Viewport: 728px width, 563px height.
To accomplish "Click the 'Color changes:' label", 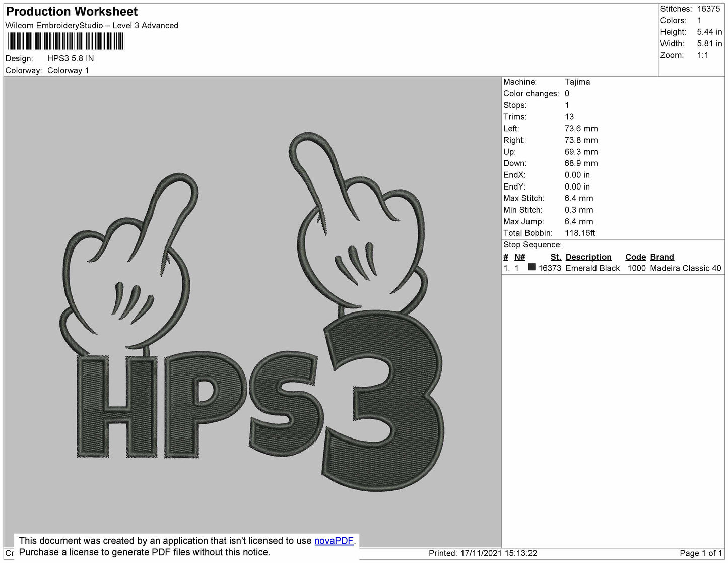I will 531,93.
